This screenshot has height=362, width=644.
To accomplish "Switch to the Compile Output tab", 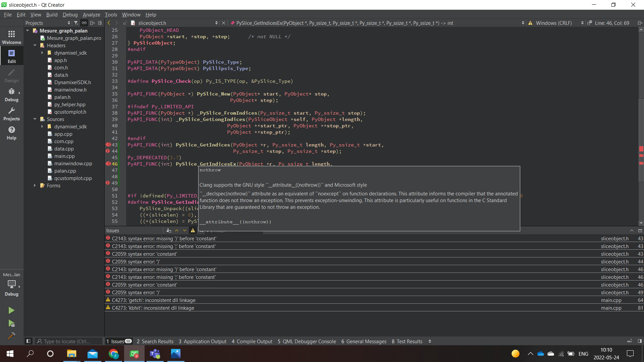I will click(x=252, y=341).
